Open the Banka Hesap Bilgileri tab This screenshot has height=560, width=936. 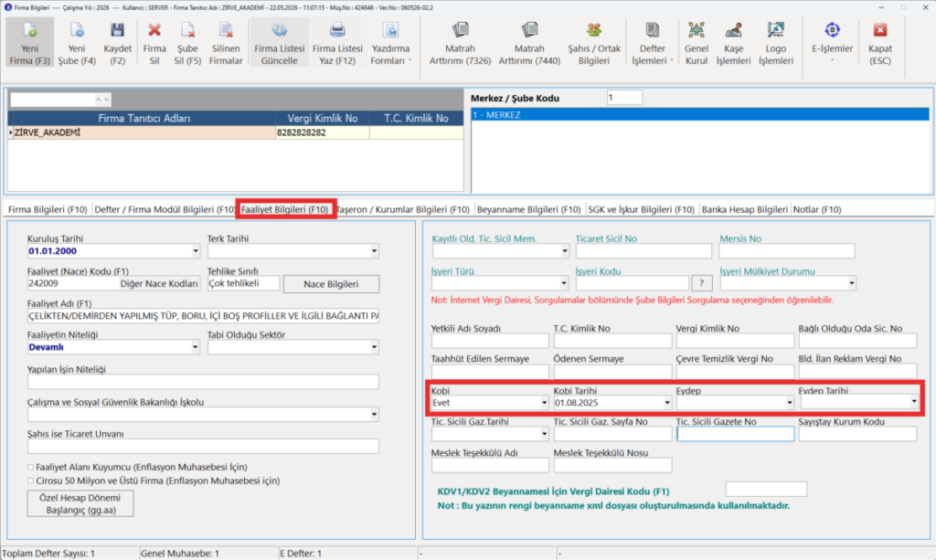[x=744, y=209]
